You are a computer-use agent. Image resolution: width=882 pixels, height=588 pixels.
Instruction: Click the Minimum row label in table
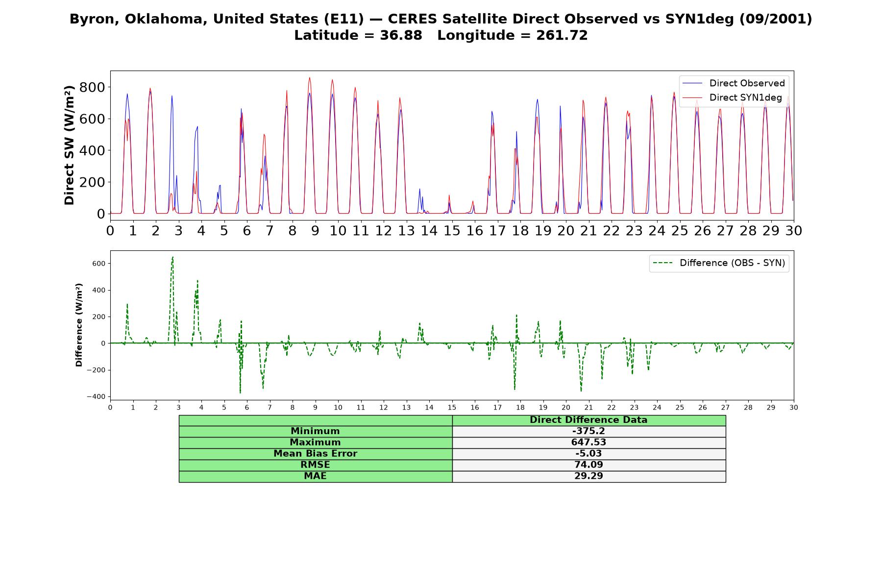315,431
